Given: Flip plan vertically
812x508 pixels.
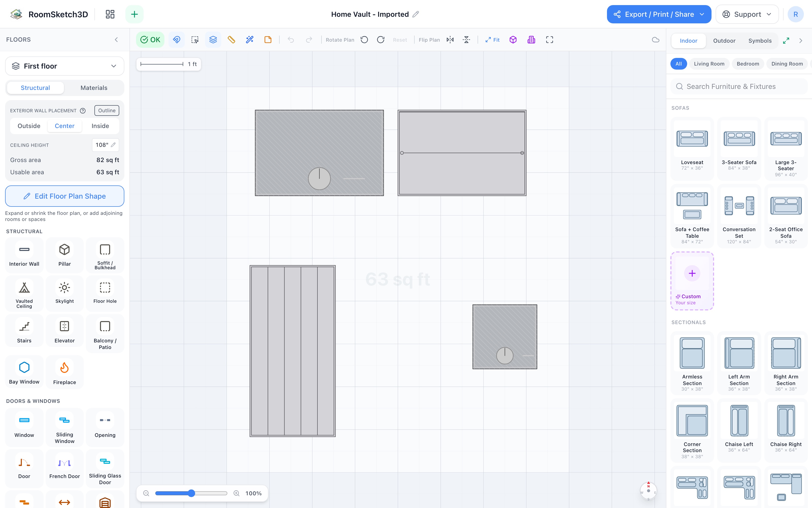Looking at the screenshot, I should 466,40.
